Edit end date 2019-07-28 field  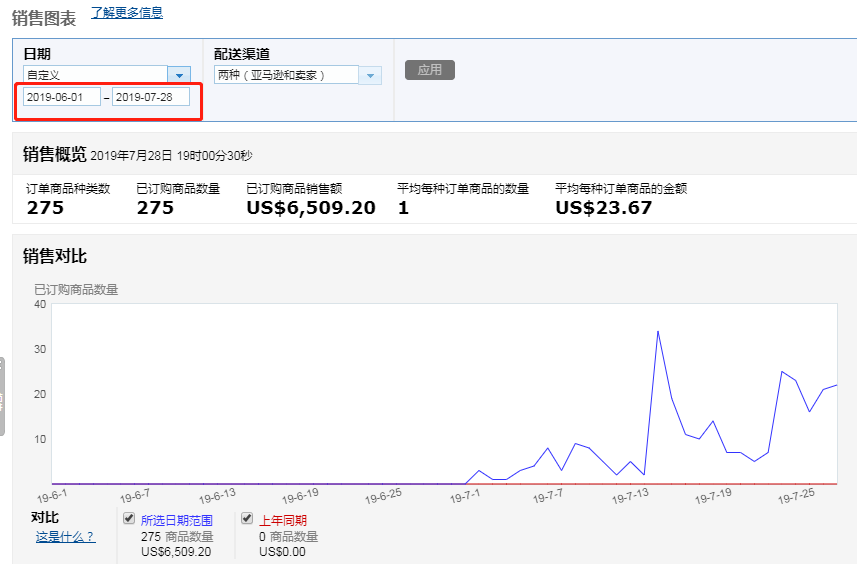151,97
